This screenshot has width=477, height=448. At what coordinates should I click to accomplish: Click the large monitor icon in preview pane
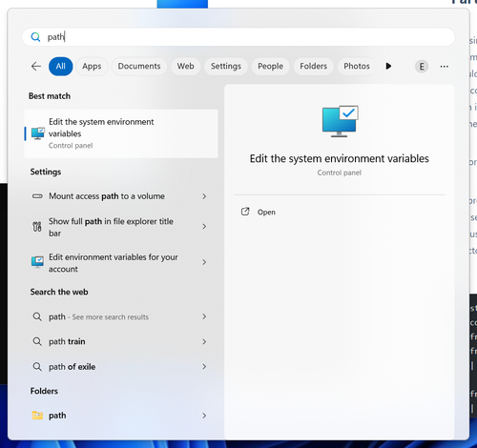click(340, 121)
